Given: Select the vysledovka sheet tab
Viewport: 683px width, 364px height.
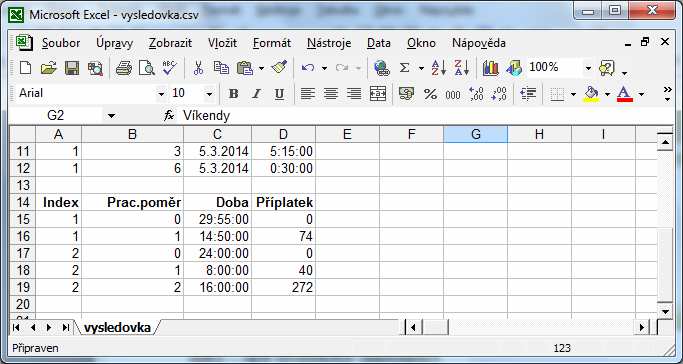Looking at the screenshot, I should coord(117,327).
